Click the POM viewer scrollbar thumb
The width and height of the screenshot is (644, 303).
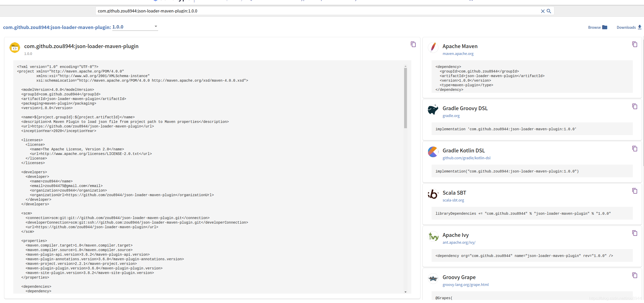[405, 98]
